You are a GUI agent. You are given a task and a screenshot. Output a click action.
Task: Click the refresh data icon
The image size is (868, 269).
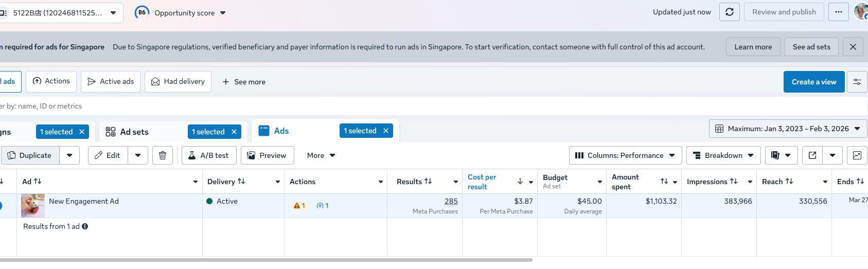point(729,12)
